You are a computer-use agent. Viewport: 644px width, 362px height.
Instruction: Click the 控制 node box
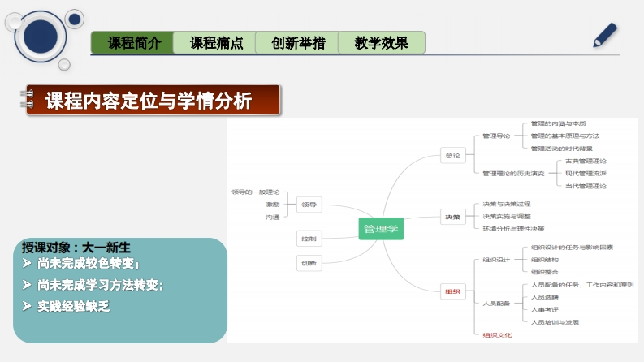click(309, 239)
